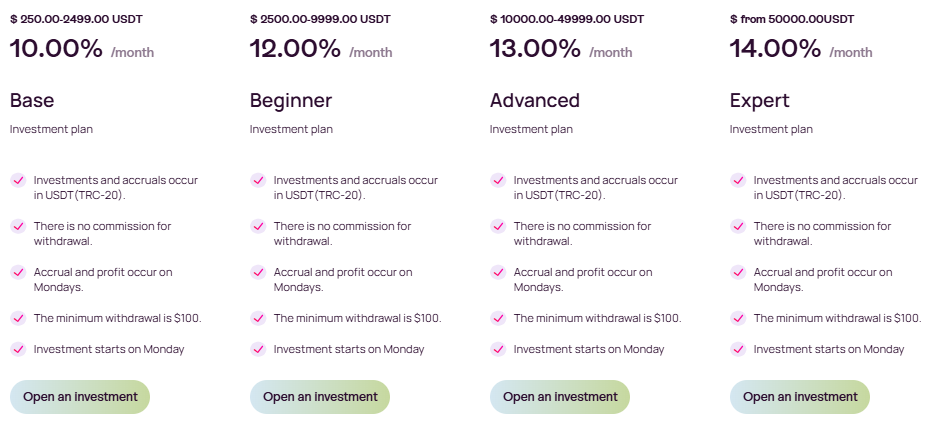Click the $ 2500.00-9999.00 USDT range
Image resolution: width=931 pixels, height=430 pixels.
(320, 18)
